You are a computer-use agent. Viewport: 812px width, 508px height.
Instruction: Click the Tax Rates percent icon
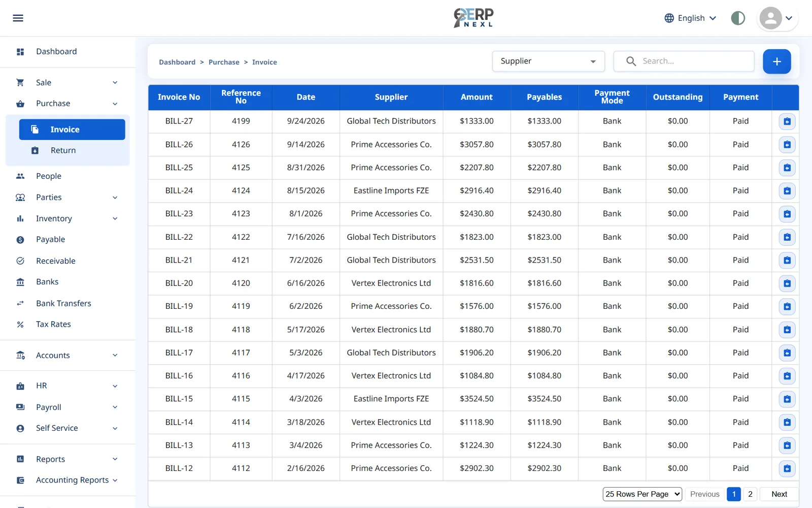[20, 325]
